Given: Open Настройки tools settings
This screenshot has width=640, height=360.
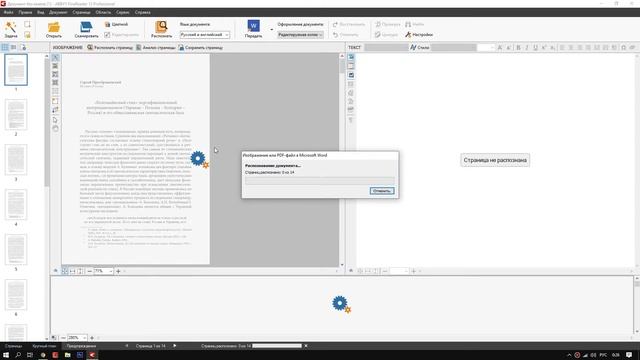Looking at the screenshot, I should (419, 35).
